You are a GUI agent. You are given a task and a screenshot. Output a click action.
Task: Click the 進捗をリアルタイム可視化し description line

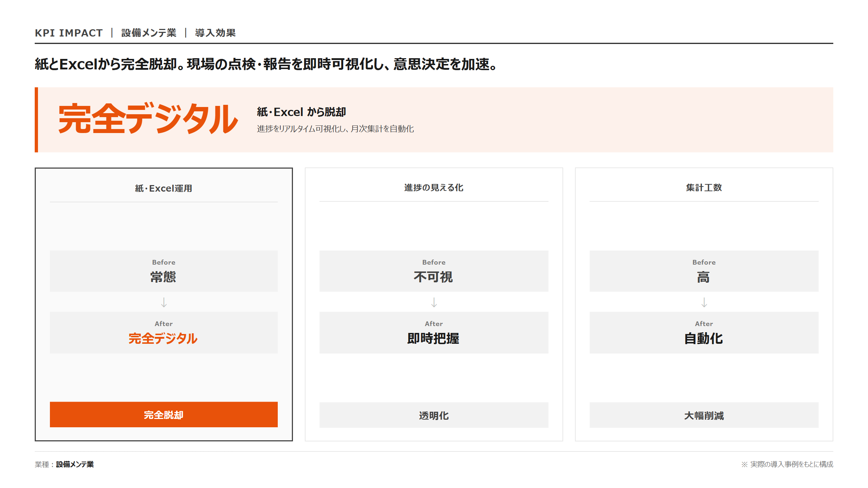335,129
